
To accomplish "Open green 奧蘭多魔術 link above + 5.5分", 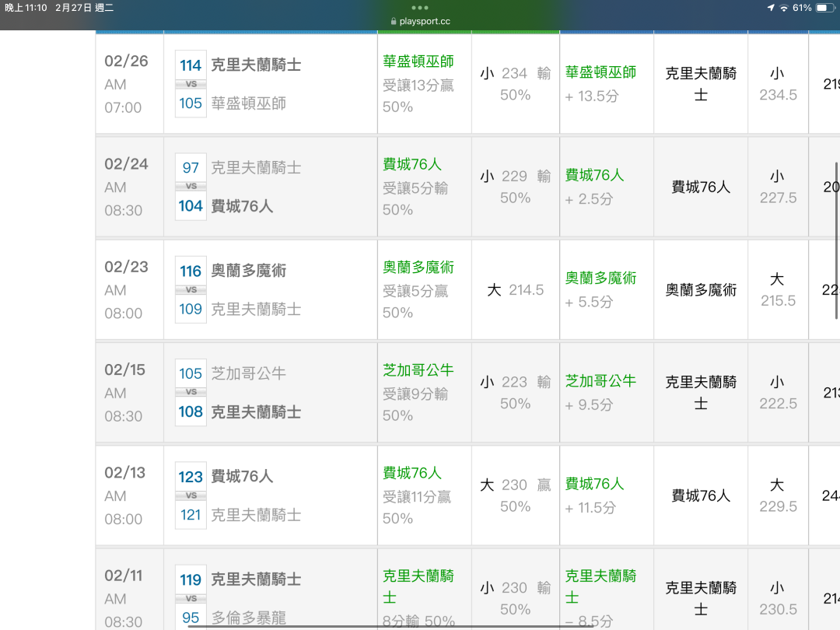I will click(600, 278).
